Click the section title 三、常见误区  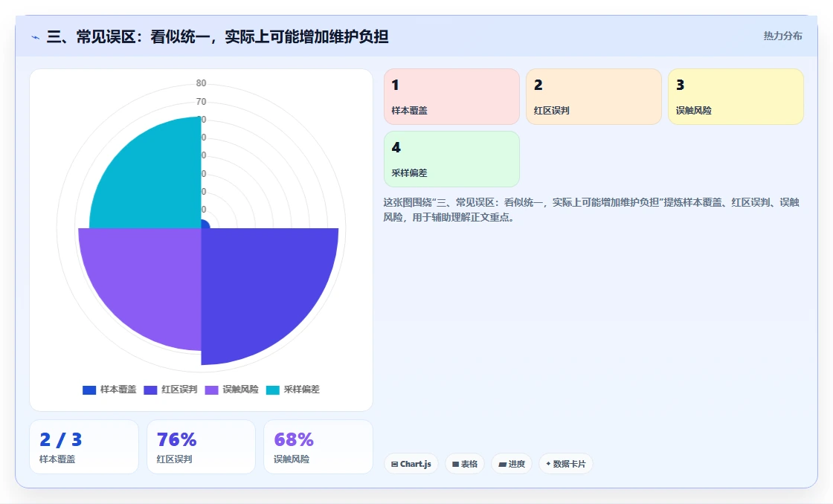[217, 36]
